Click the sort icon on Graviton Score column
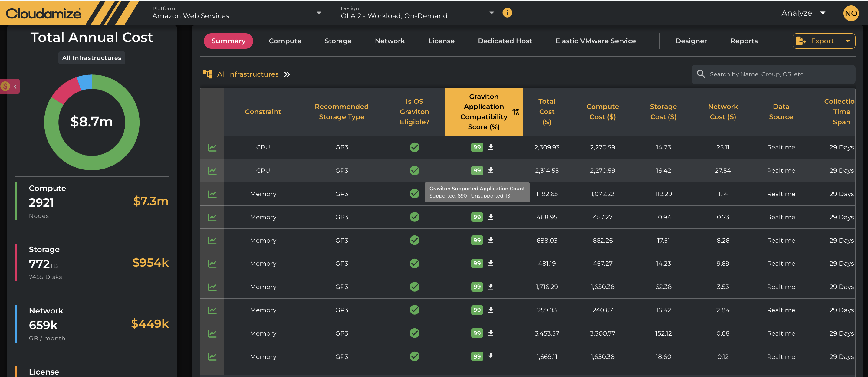The height and width of the screenshot is (377, 868). (x=515, y=112)
